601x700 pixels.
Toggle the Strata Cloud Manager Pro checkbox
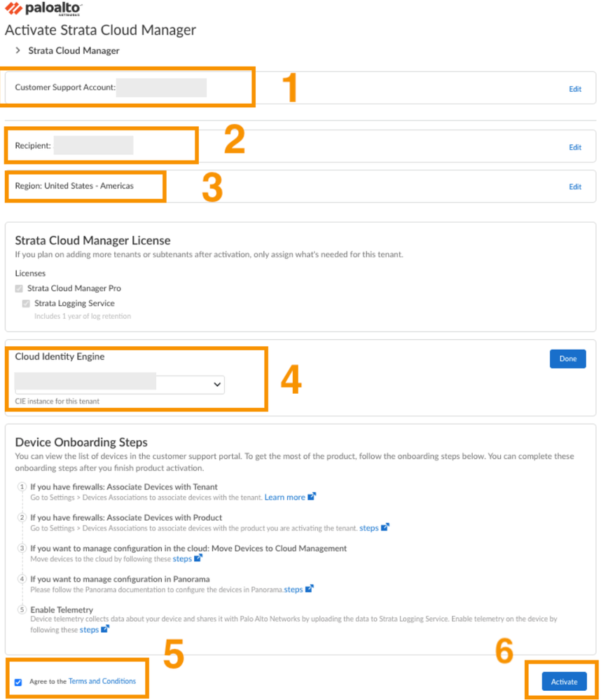pyautogui.click(x=20, y=289)
